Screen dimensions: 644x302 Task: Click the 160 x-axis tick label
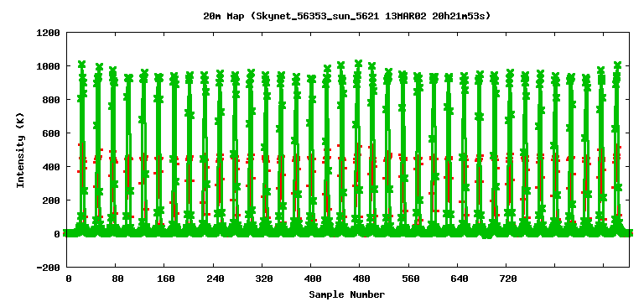click(x=166, y=279)
